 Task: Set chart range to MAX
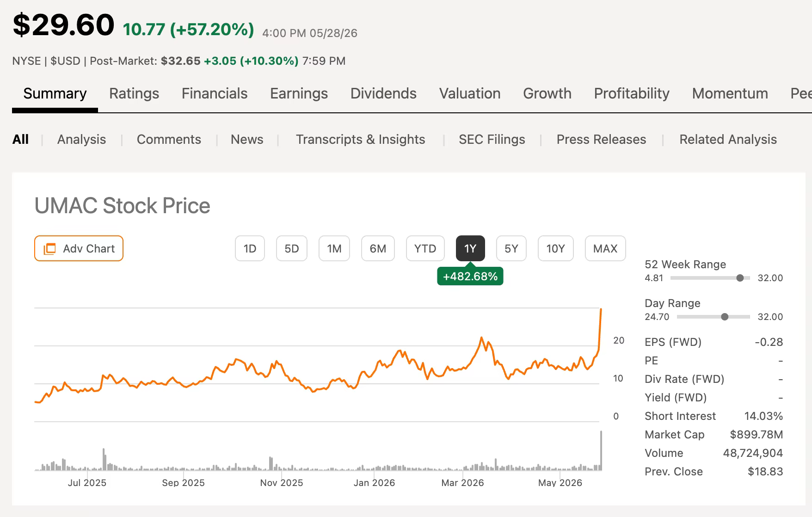click(x=605, y=248)
